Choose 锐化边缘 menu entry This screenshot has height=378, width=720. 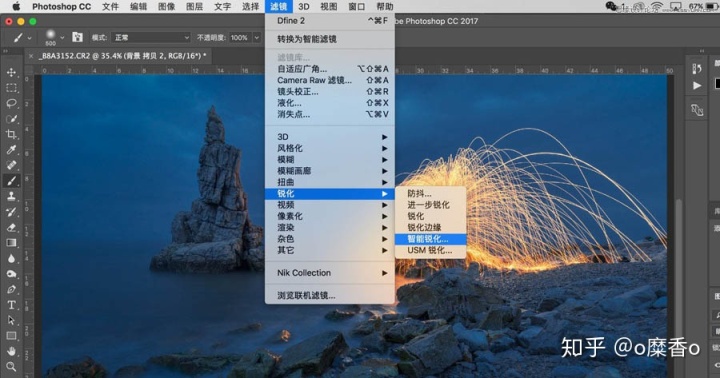click(430, 227)
